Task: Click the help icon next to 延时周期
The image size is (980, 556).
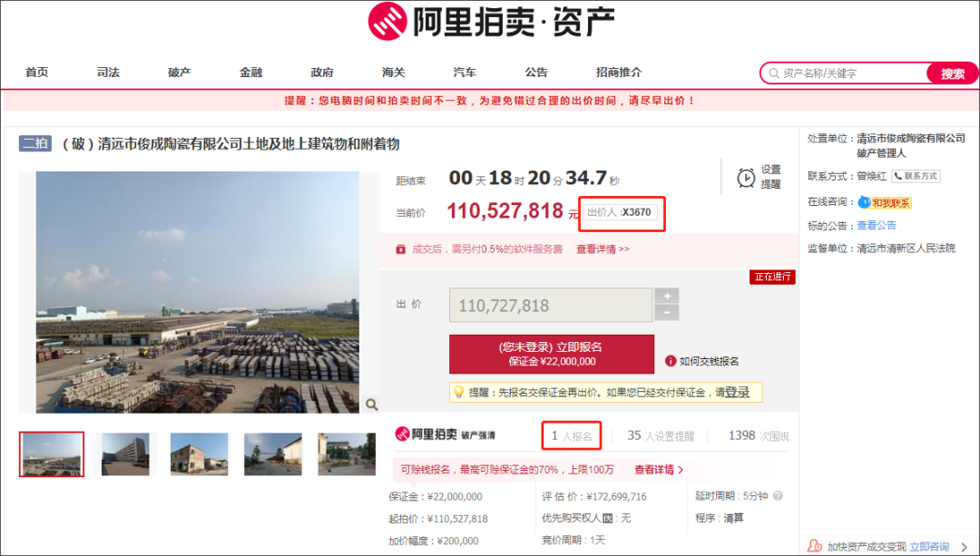Action: point(778,496)
